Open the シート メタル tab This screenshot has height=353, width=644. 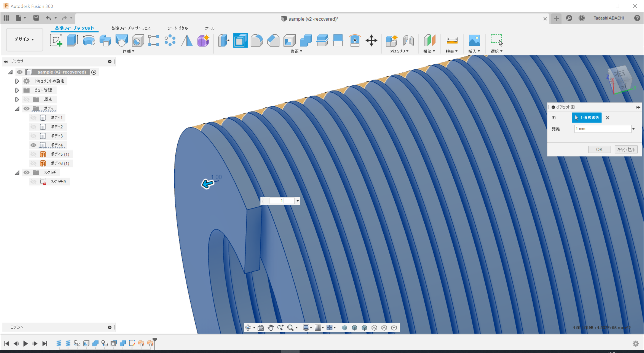(x=177, y=28)
